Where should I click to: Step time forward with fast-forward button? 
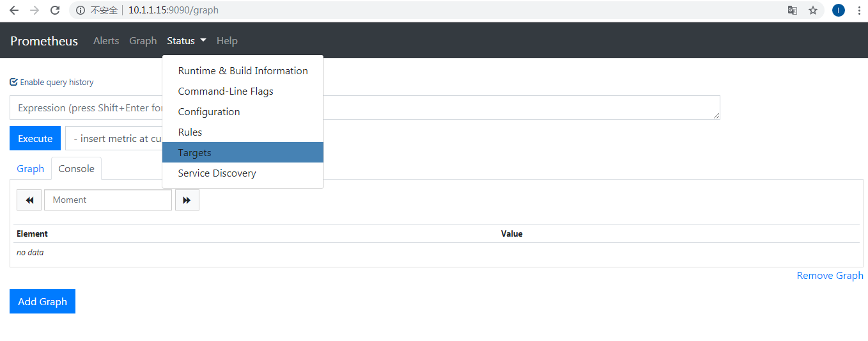coord(187,200)
